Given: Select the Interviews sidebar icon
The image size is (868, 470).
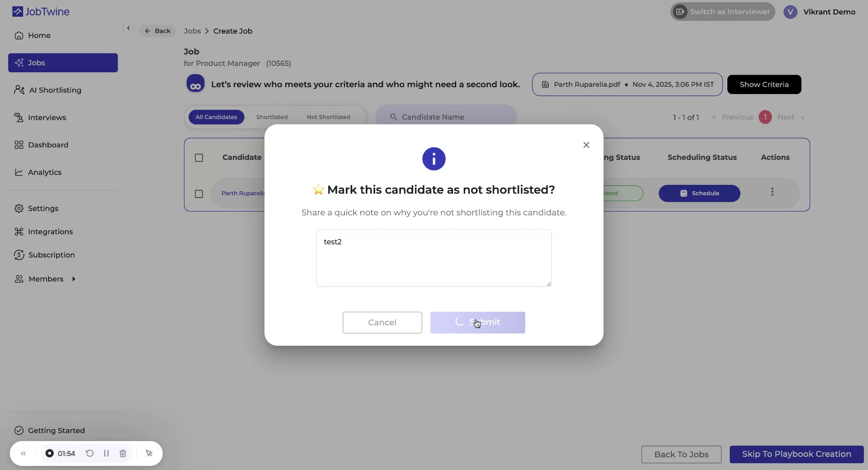Looking at the screenshot, I should 47,117.
